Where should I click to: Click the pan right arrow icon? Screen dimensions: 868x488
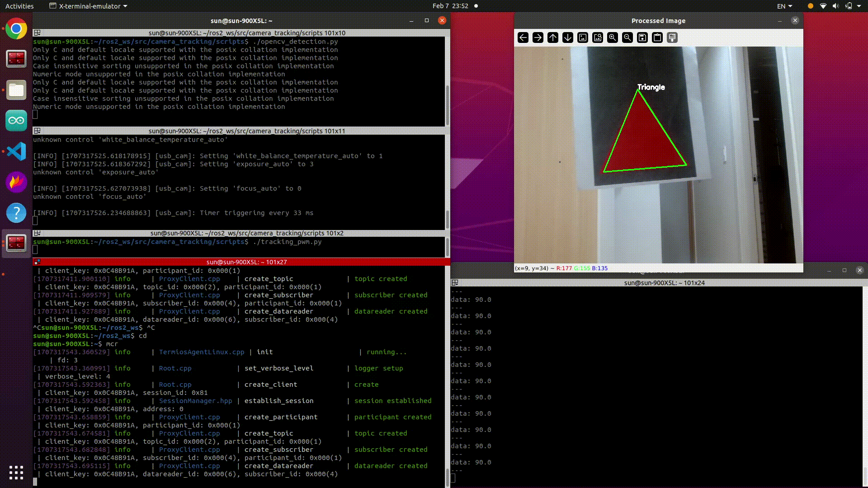pos(538,38)
